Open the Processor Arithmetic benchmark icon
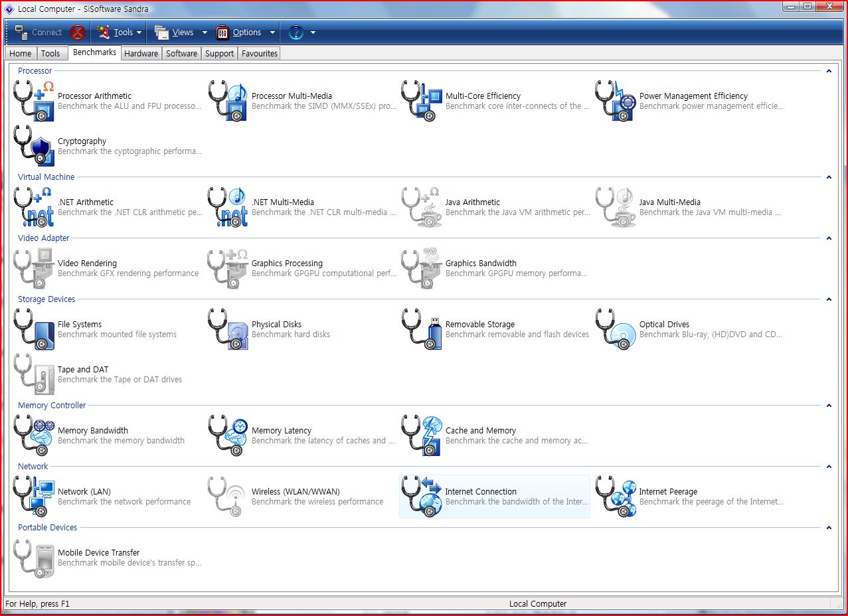This screenshot has width=848, height=616. 34,101
